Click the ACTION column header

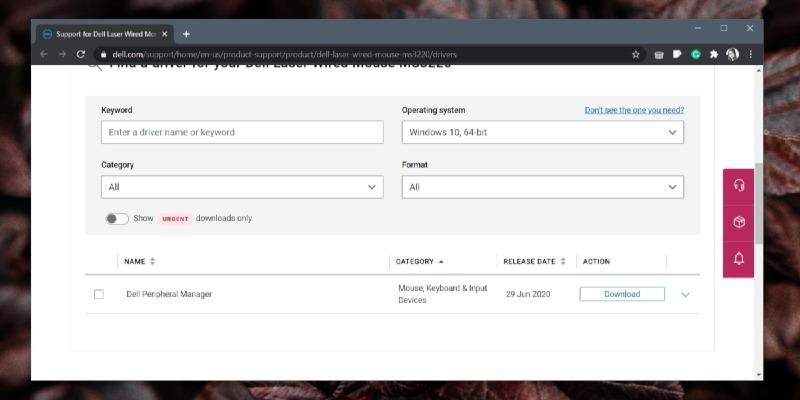coord(596,261)
